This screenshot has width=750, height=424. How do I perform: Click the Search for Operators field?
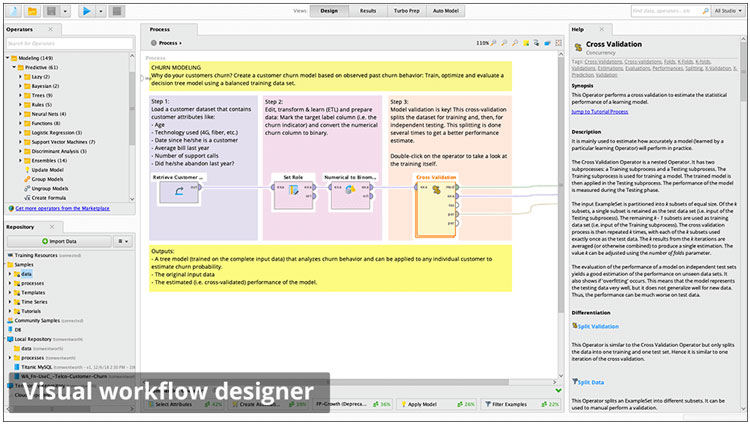[70, 44]
